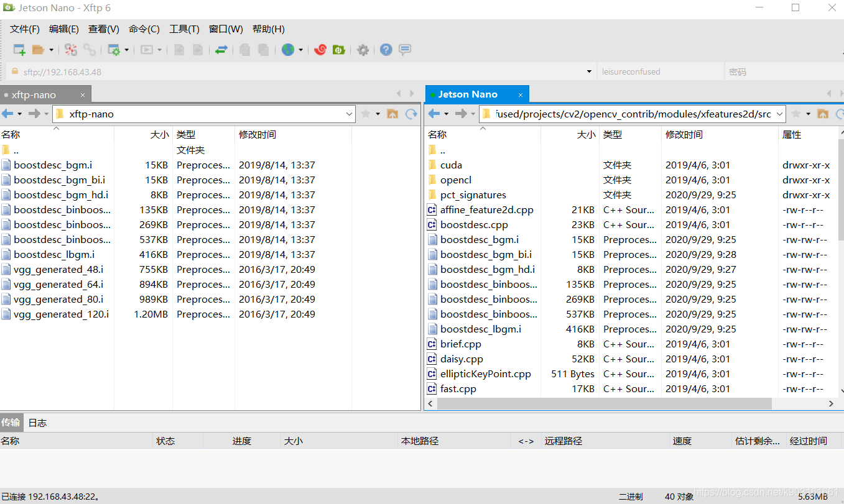Click the star bookmark icon in the Jetson Nano pane
Image resolution: width=844 pixels, height=504 pixels.
797,114
